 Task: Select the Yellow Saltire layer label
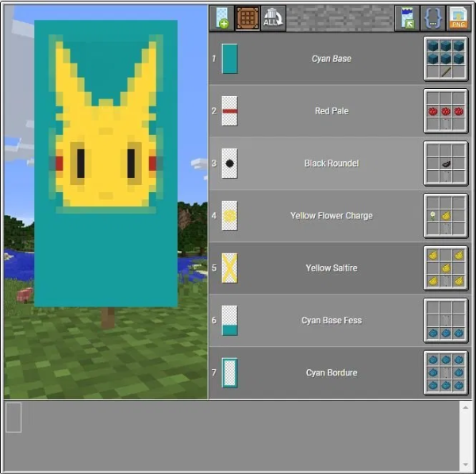coord(331,268)
